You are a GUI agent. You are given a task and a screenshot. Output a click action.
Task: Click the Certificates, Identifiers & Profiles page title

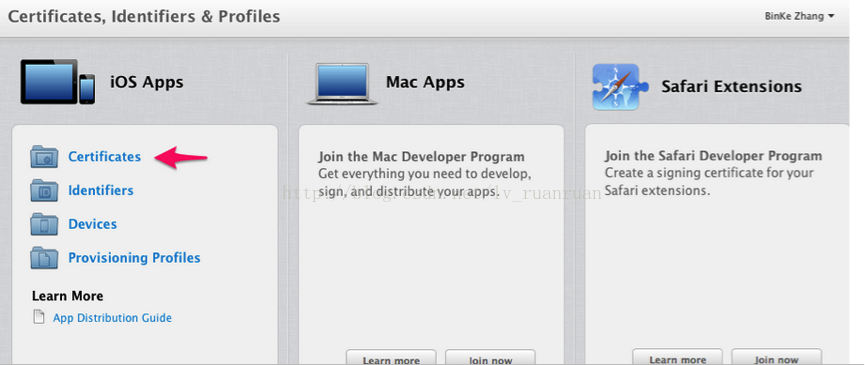(144, 17)
